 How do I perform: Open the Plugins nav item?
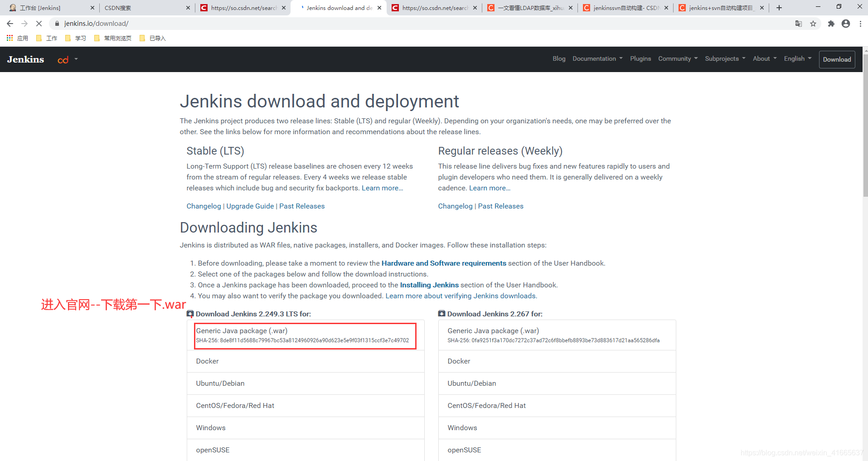(640, 58)
